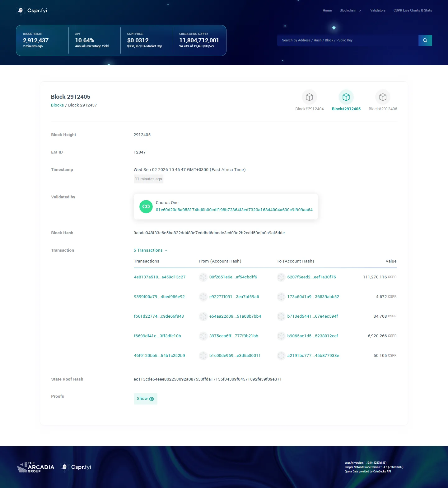
Task: Open next block cube icon for Block#2912406
Action: click(x=383, y=97)
